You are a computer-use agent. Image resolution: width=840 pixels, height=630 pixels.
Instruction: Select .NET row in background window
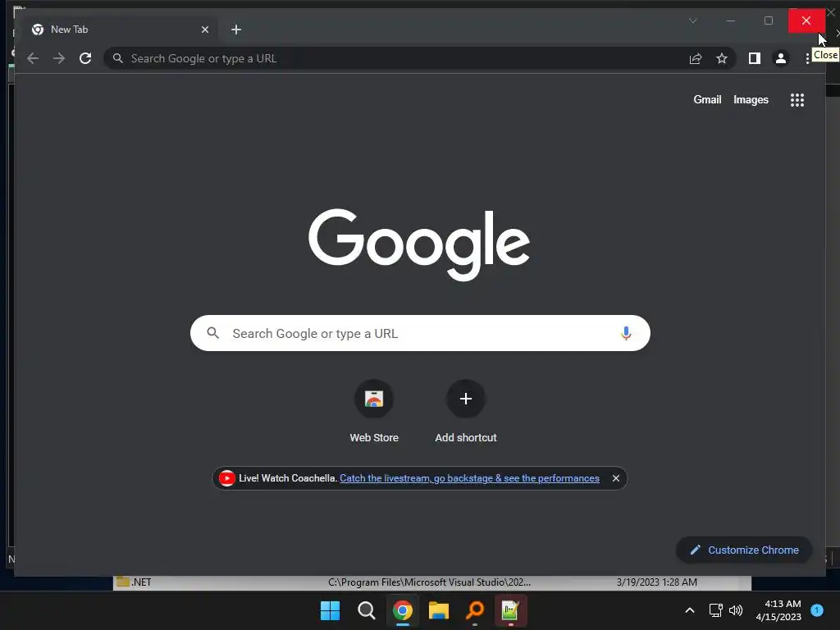point(431,582)
